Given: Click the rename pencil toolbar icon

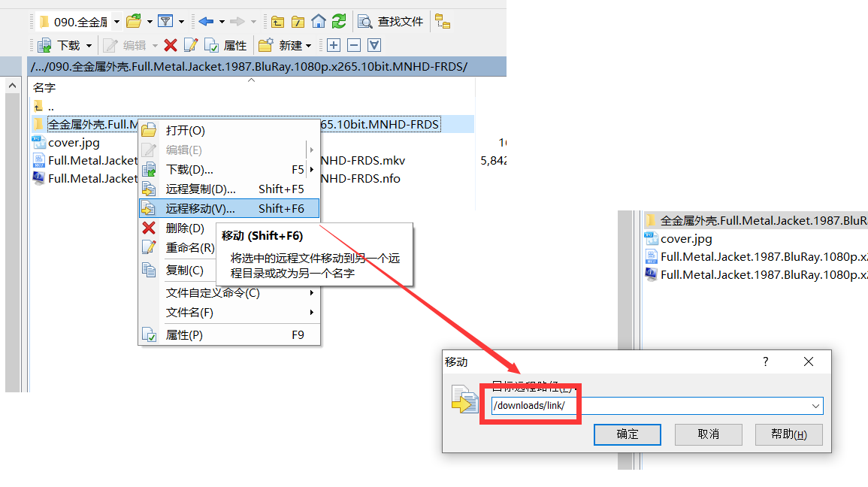Looking at the screenshot, I should pos(190,45).
